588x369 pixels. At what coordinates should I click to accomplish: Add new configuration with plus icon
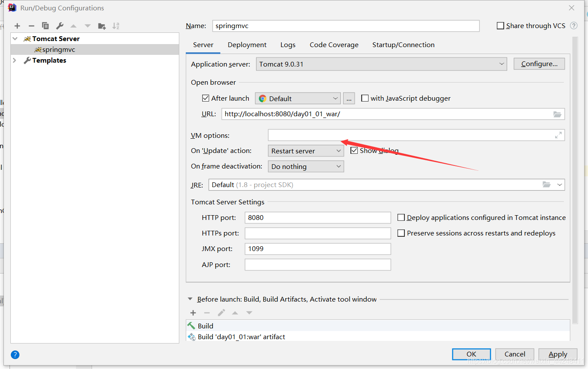point(17,26)
